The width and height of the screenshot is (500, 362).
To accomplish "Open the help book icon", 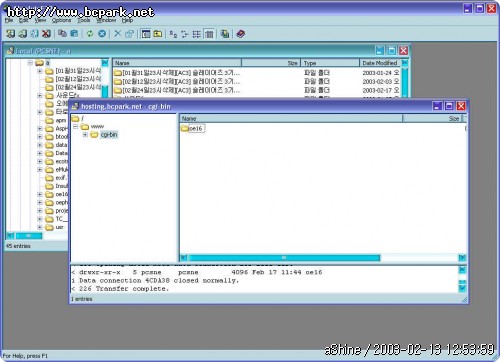I will point(241,34).
